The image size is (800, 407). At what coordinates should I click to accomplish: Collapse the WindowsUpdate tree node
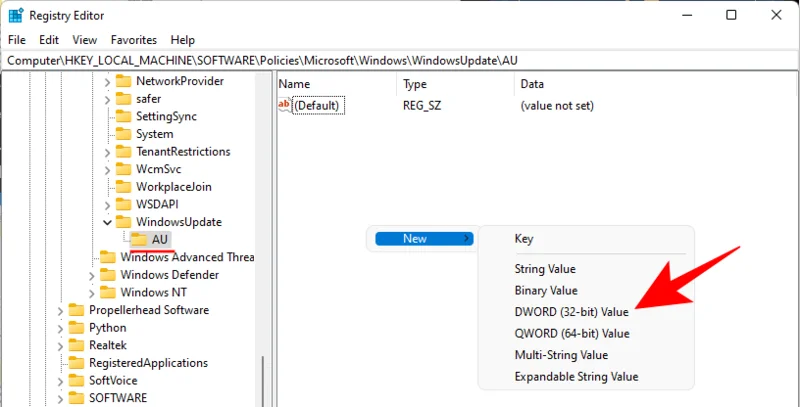[x=107, y=222]
